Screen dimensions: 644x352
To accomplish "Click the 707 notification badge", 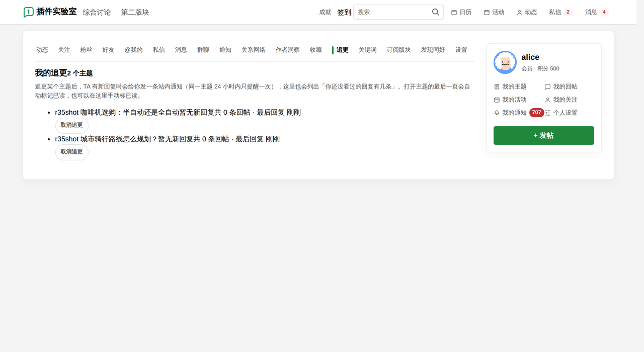I will coord(537,113).
